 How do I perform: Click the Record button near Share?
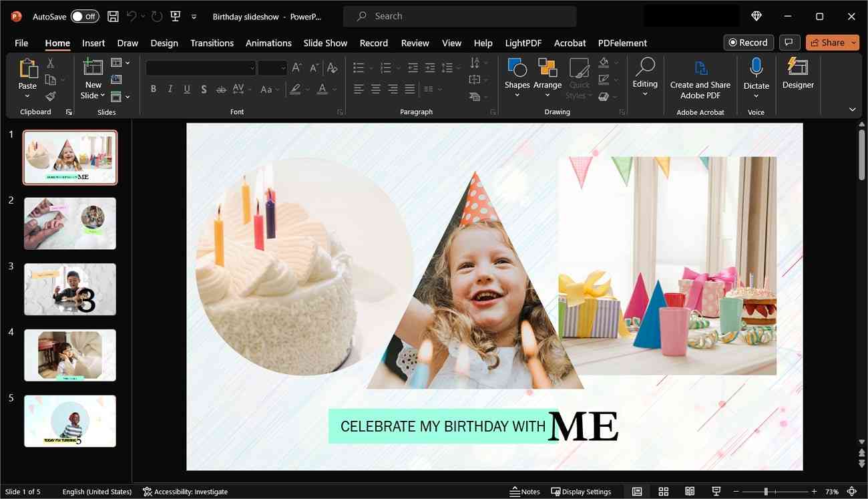(x=748, y=42)
